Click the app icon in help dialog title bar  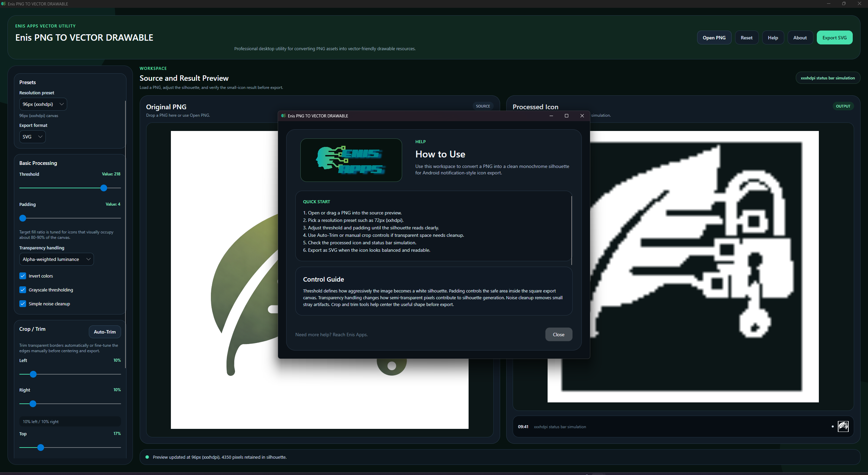pyautogui.click(x=283, y=116)
